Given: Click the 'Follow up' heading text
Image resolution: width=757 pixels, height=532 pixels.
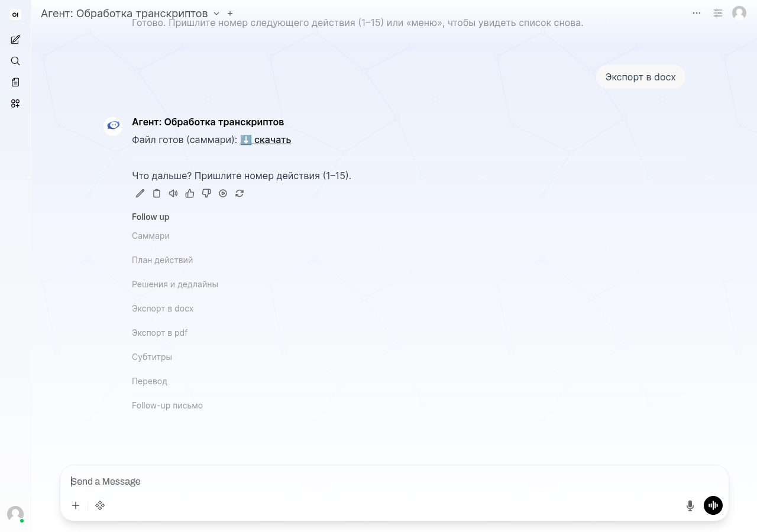Looking at the screenshot, I should pos(150,217).
